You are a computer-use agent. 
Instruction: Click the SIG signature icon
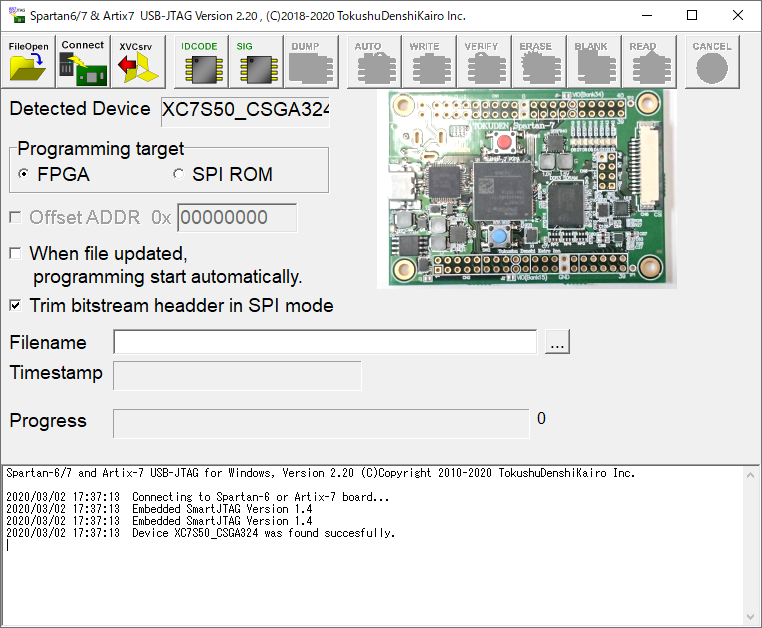pos(254,62)
